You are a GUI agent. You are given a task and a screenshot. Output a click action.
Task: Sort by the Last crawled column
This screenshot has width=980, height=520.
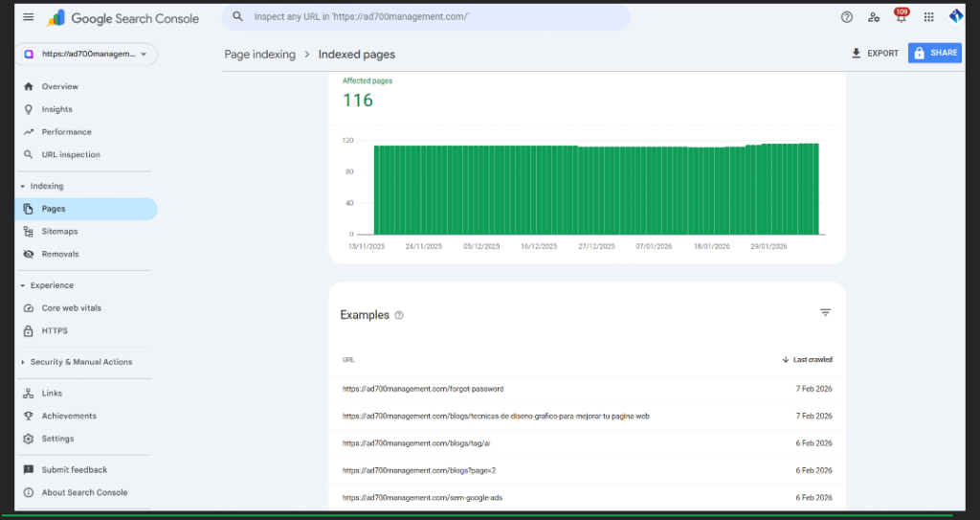click(807, 360)
